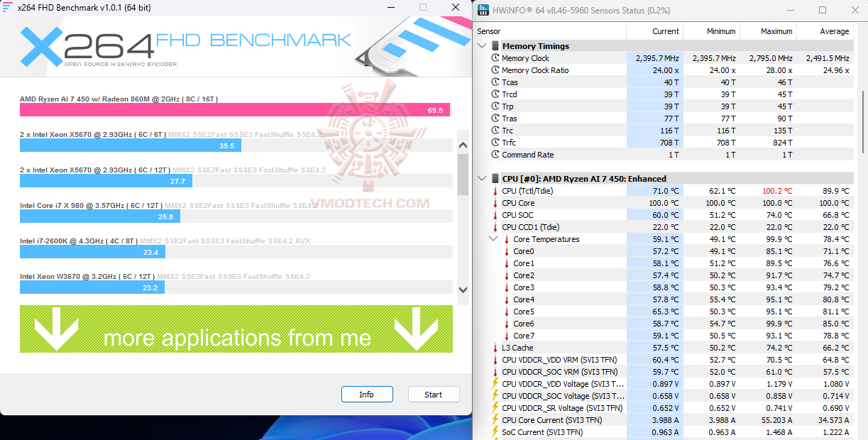Click the thermometer icon beside CPU Core
This screenshot has height=440, width=868.
point(495,203)
